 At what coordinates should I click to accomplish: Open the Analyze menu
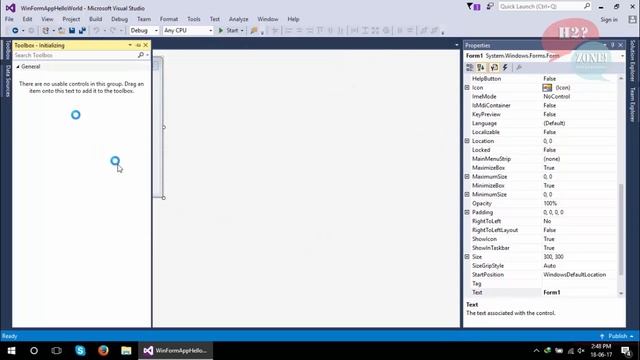tap(238, 19)
